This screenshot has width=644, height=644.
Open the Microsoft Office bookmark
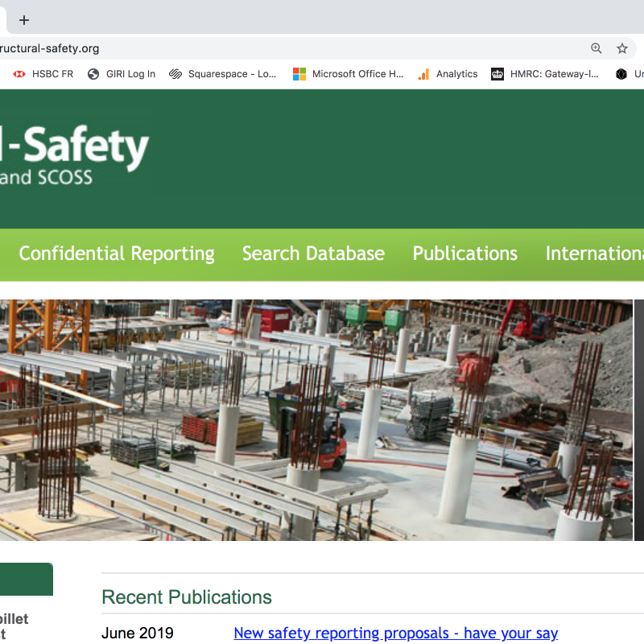click(x=348, y=74)
